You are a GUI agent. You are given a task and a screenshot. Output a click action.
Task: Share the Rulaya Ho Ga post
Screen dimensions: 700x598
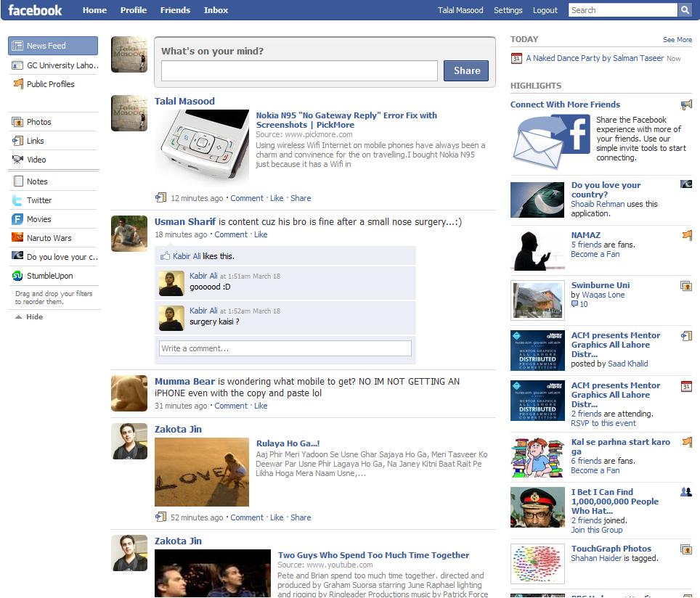tap(301, 517)
